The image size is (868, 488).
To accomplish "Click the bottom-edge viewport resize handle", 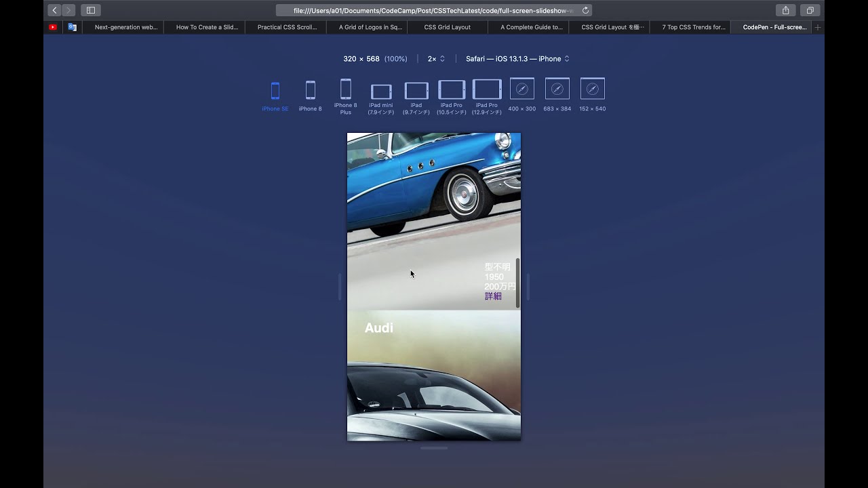I will pos(434,448).
